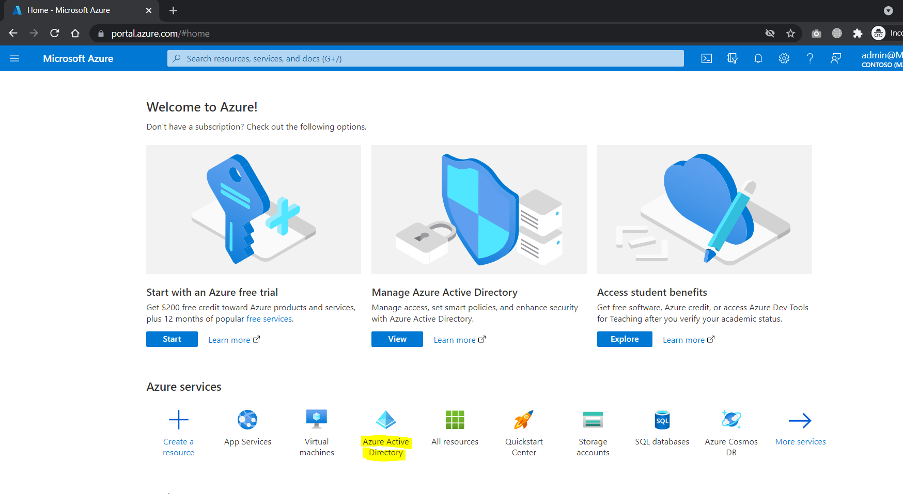Click 'Start with an Azure free trial' heading

click(212, 292)
